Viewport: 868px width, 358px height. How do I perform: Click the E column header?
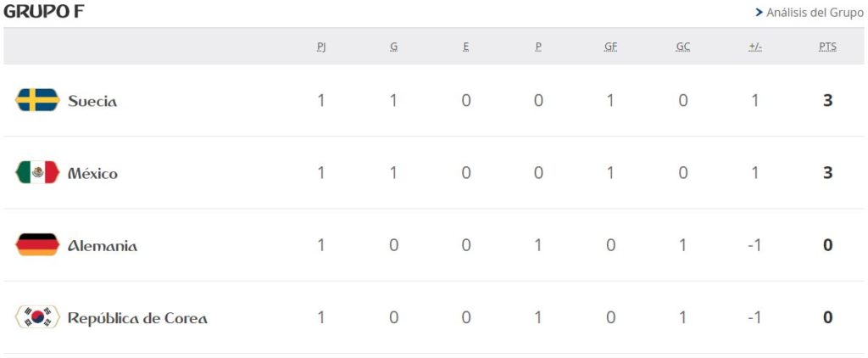[x=466, y=48]
